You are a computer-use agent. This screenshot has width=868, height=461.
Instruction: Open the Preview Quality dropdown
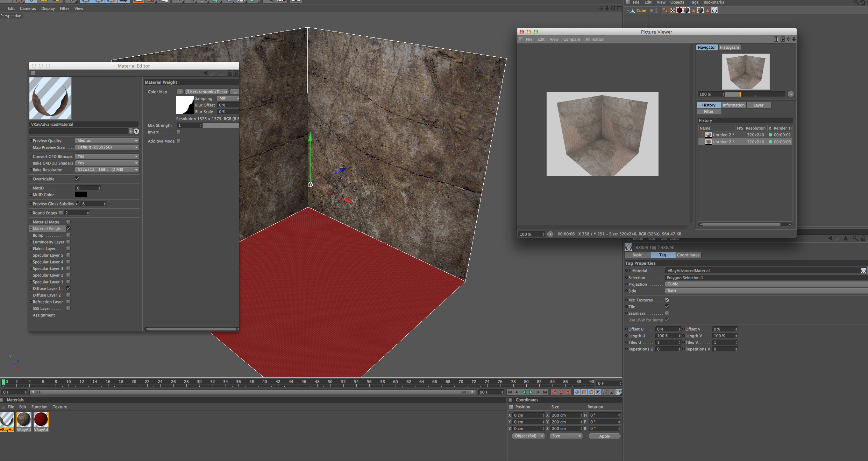(x=107, y=141)
